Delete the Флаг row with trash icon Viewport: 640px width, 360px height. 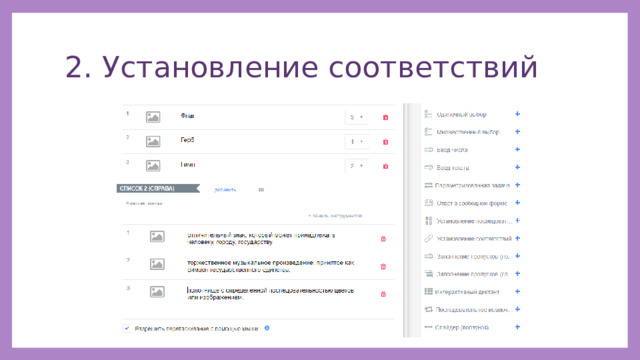(x=385, y=118)
